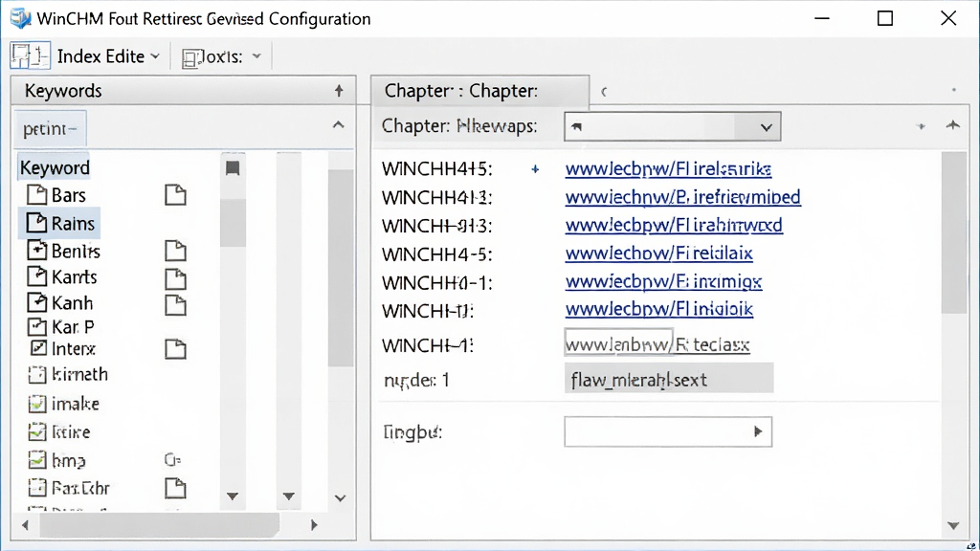Screen dimensions: 980x551
Task: Check the Fas Ebr checkbox
Action: [x=37, y=487]
